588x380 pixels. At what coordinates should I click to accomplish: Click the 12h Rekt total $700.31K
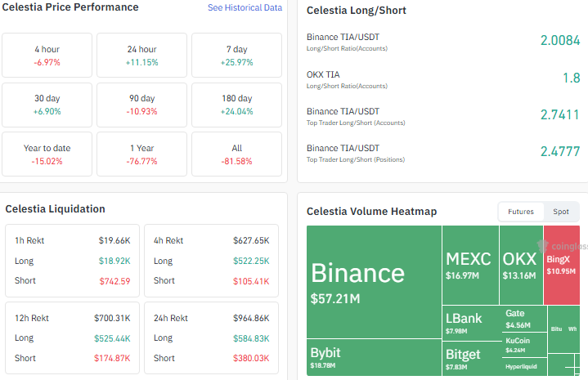112,318
